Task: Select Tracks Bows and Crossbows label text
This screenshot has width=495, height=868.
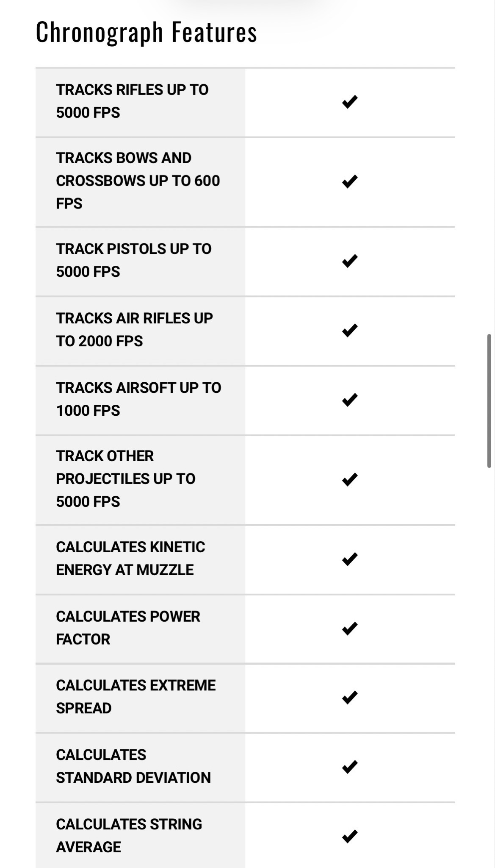Action: 138,181
